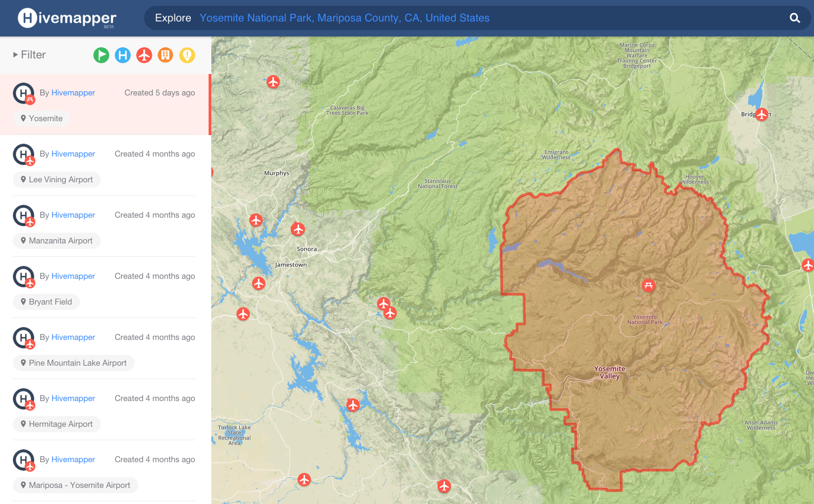Select the Bryant Field tag
The height and width of the screenshot is (504, 814).
pos(46,302)
